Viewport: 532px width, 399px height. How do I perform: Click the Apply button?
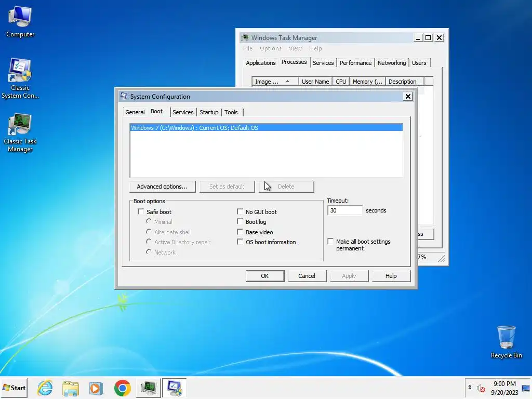(x=349, y=276)
